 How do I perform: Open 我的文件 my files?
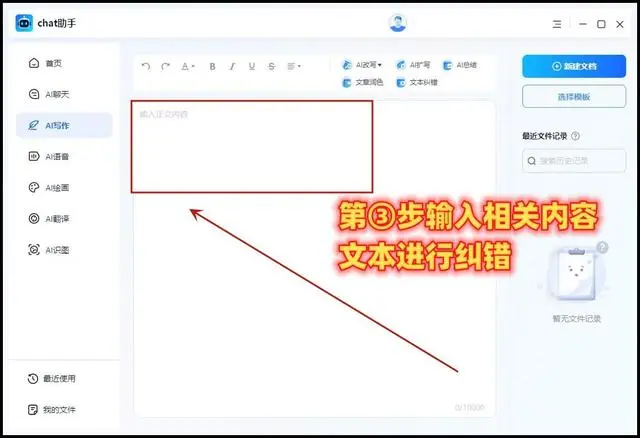click(x=51, y=410)
